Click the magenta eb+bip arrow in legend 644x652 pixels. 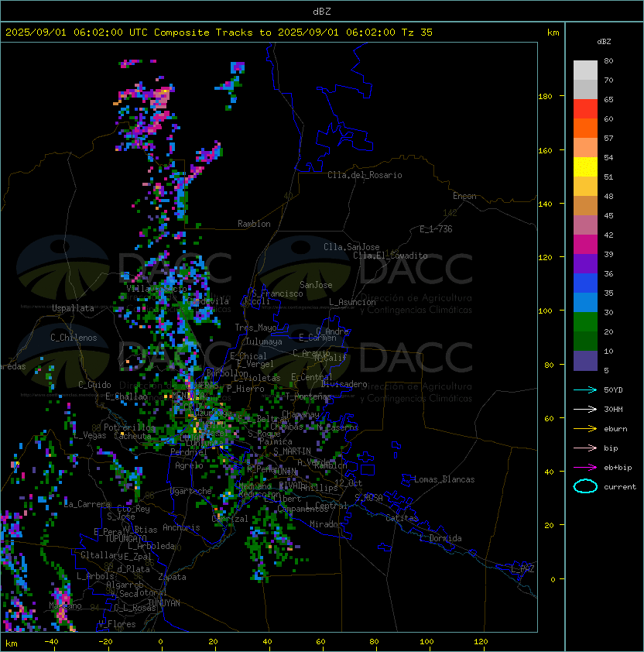click(x=585, y=468)
